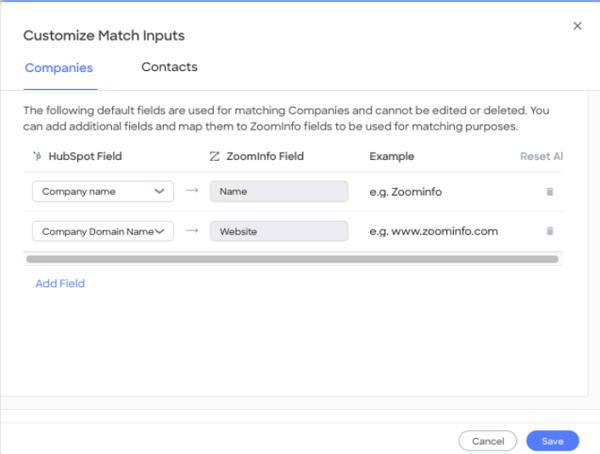Select the 'e.g. Zoominfo' example text
This screenshot has height=454, width=600.
point(406,192)
